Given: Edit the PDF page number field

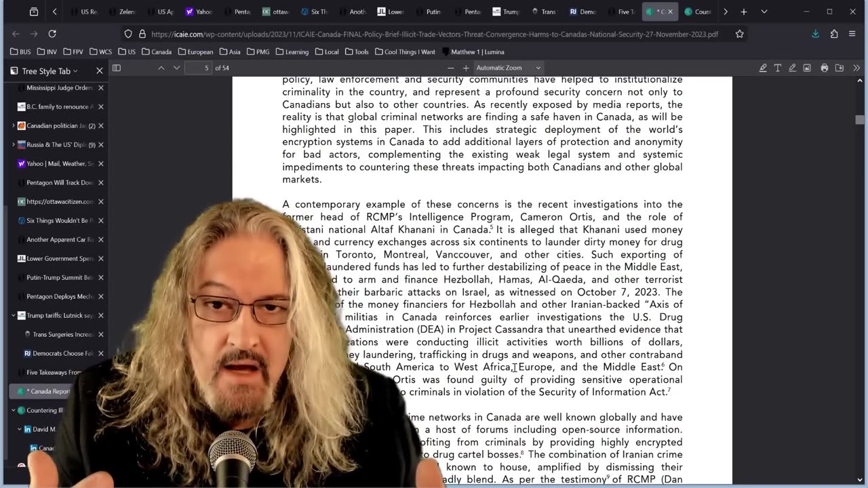Looking at the screenshot, I should click(x=198, y=68).
